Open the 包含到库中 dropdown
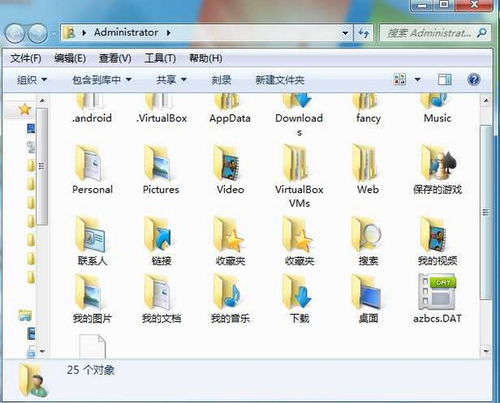 (102, 80)
